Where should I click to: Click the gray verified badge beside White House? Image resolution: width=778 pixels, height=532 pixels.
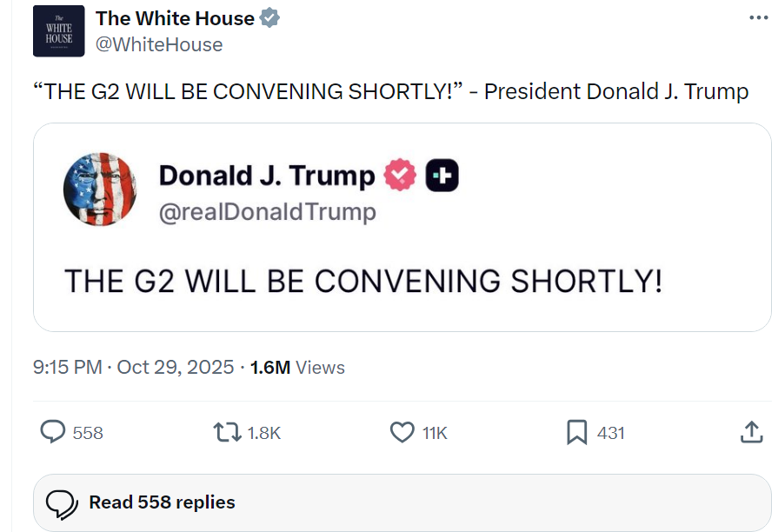point(271,18)
